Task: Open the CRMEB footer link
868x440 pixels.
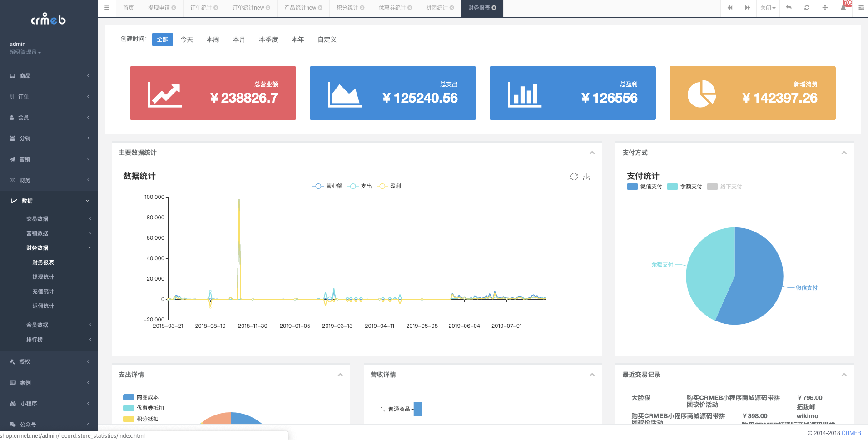Action: 851,433
